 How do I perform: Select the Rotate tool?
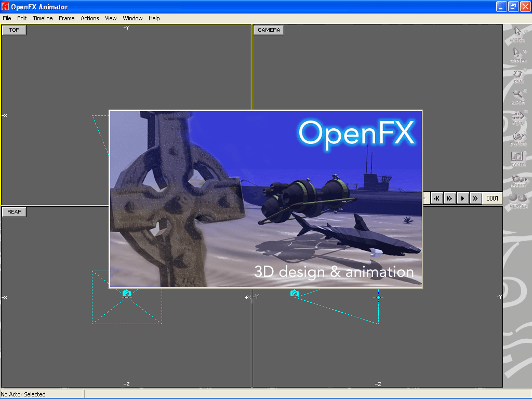[x=518, y=139]
